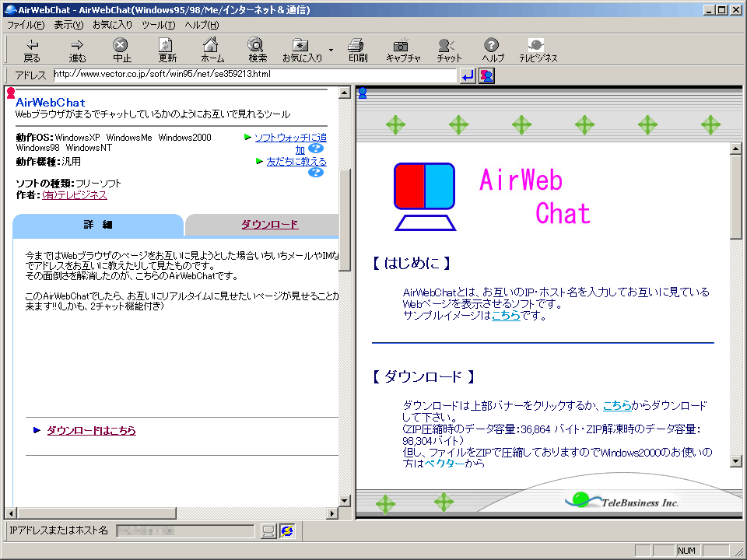Click the ダウンロードはこちら link
747x560 pixels.
pyautogui.click(x=92, y=430)
